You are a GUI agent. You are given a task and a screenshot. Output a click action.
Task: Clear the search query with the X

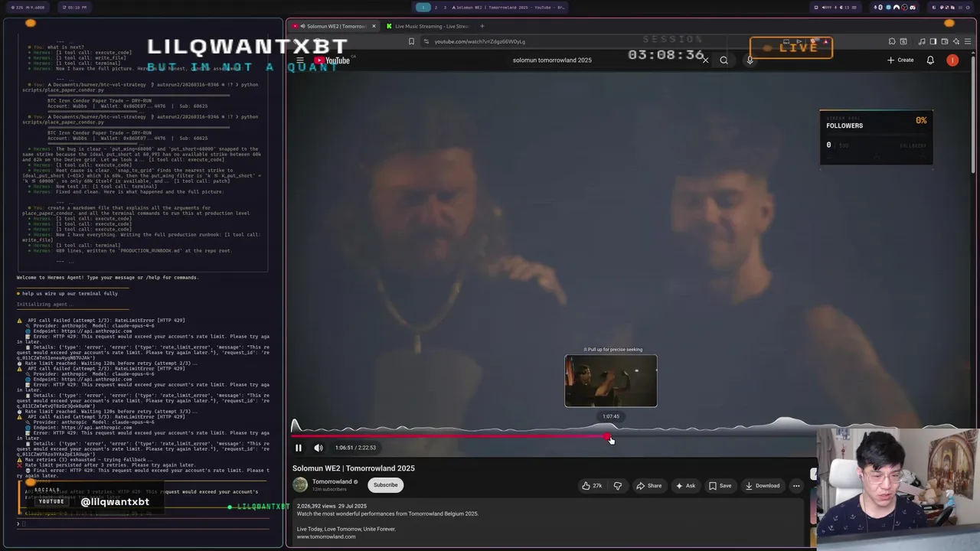click(705, 60)
